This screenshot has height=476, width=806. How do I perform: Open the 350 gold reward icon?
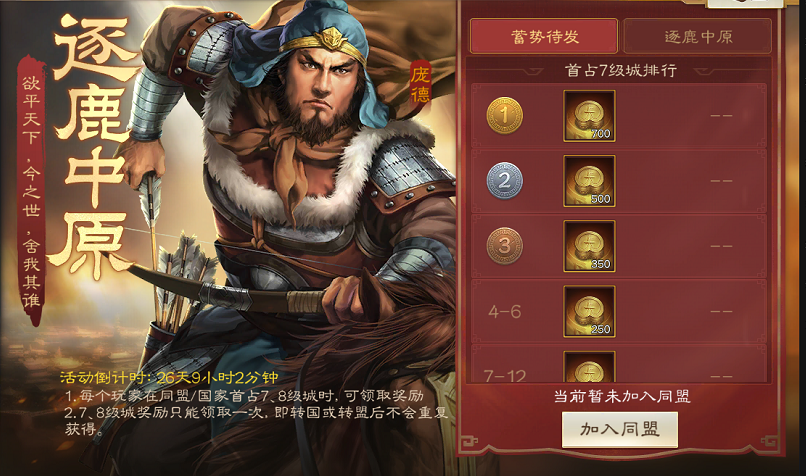pyautogui.click(x=589, y=247)
